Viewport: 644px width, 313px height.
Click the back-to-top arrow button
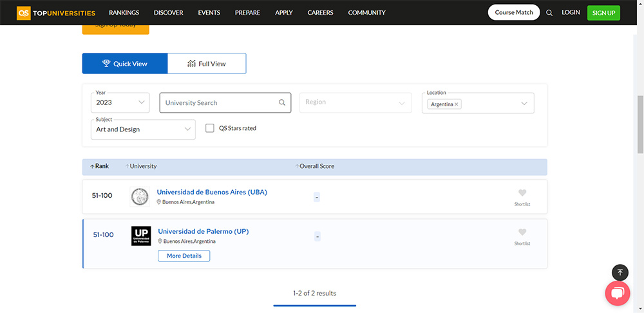(x=620, y=272)
